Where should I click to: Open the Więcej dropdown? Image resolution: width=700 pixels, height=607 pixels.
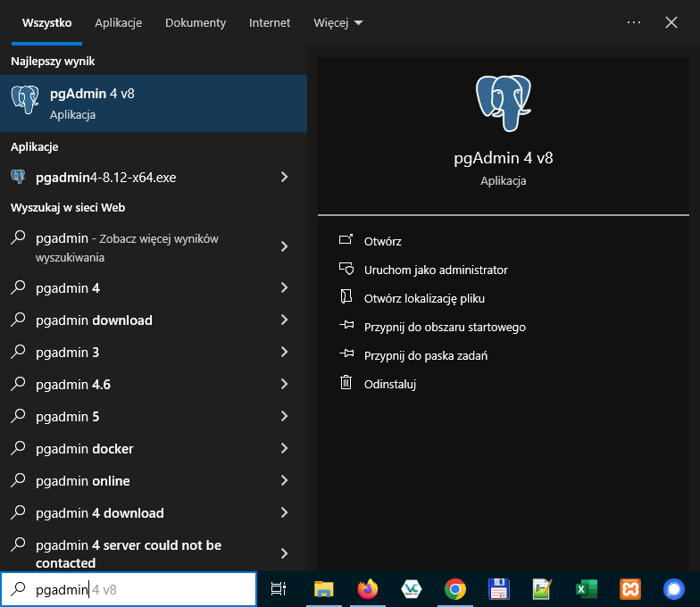337,23
